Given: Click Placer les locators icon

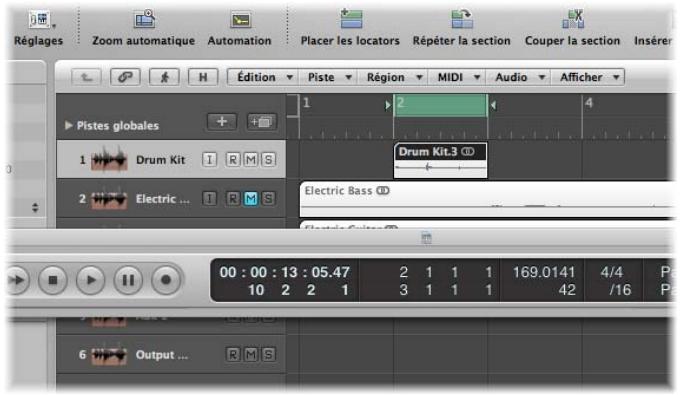Looking at the screenshot, I should 351,19.
